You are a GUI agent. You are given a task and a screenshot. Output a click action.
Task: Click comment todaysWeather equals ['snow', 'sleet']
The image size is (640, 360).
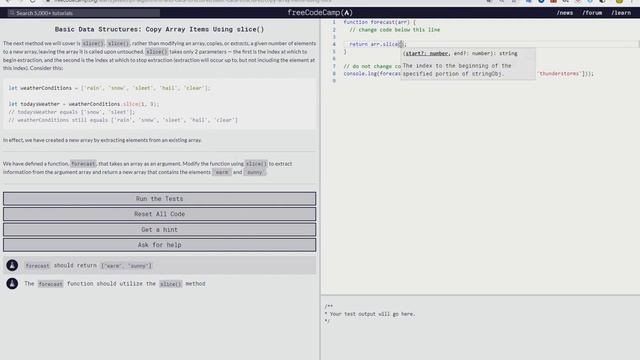tap(71, 112)
